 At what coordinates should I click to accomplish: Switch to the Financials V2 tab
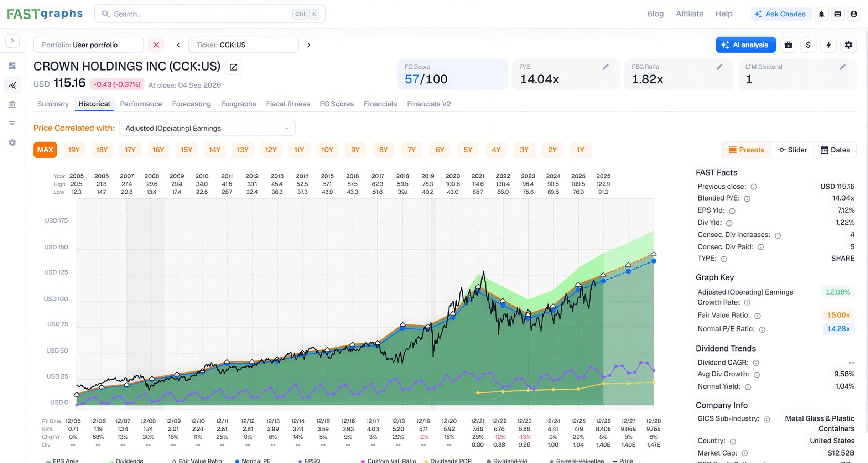click(x=429, y=104)
